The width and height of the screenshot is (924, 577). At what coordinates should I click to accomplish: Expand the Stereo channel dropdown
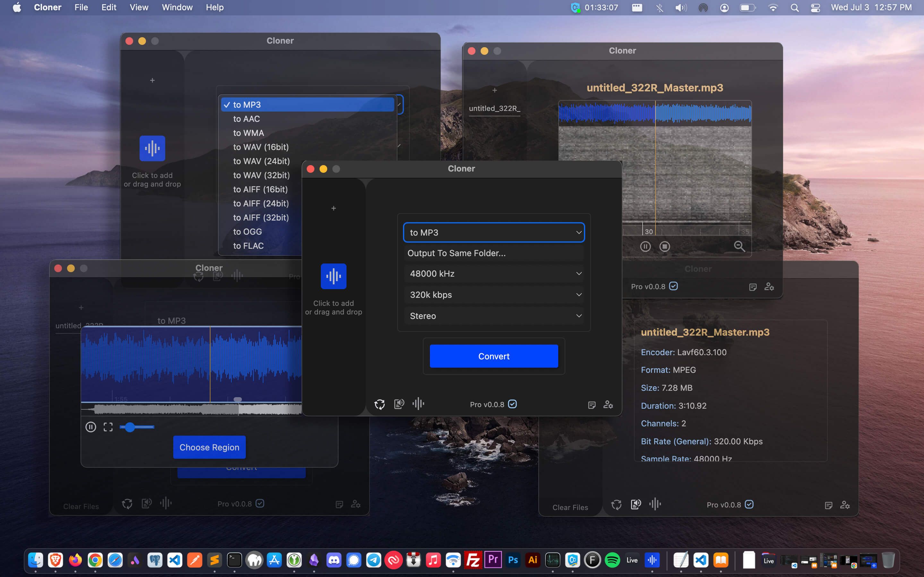494,316
